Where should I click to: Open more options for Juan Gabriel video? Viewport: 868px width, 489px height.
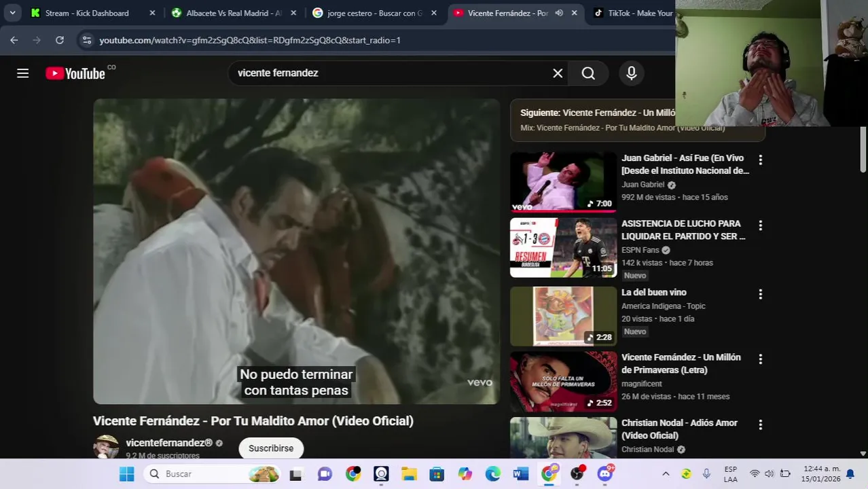760,160
